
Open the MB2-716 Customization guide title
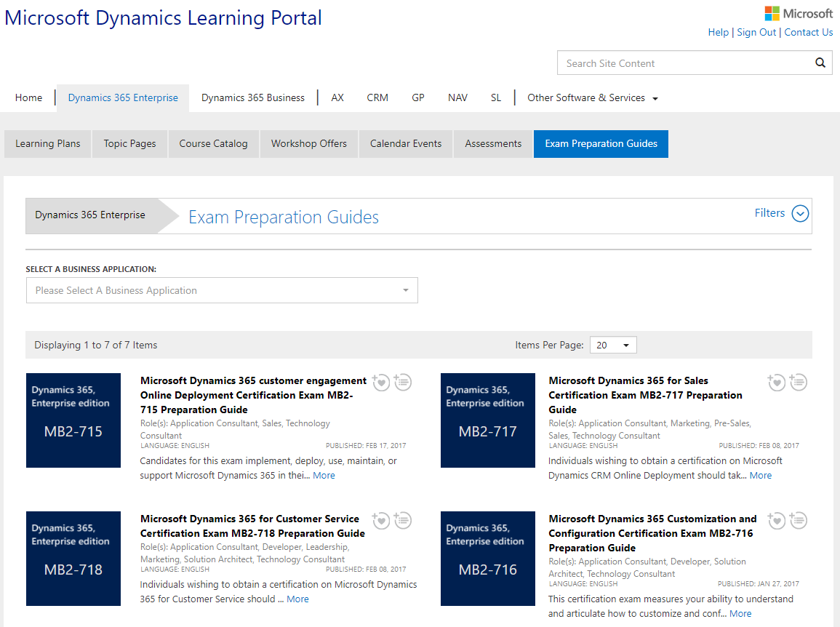[x=652, y=533]
